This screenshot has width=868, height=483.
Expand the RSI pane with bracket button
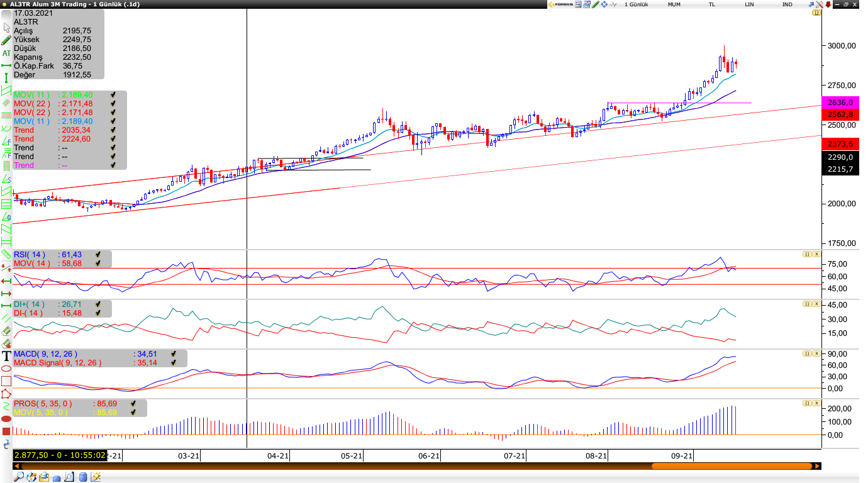pos(806,254)
